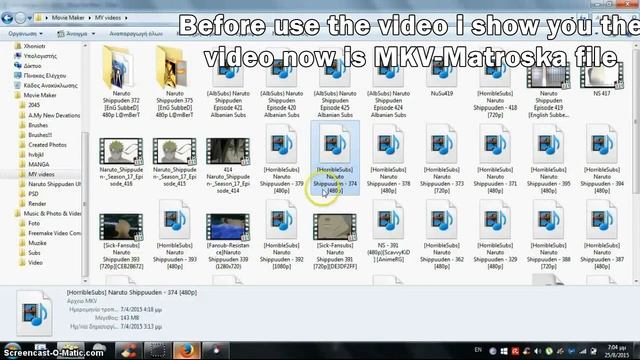Select [HorribleSubs] Naruto Shippuuden - 395 [480p] file
This screenshot has height=360, width=640.
point(549,159)
